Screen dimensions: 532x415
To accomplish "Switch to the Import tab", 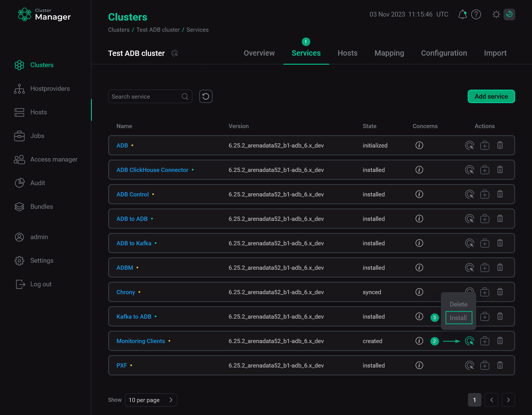I will click(x=495, y=53).
